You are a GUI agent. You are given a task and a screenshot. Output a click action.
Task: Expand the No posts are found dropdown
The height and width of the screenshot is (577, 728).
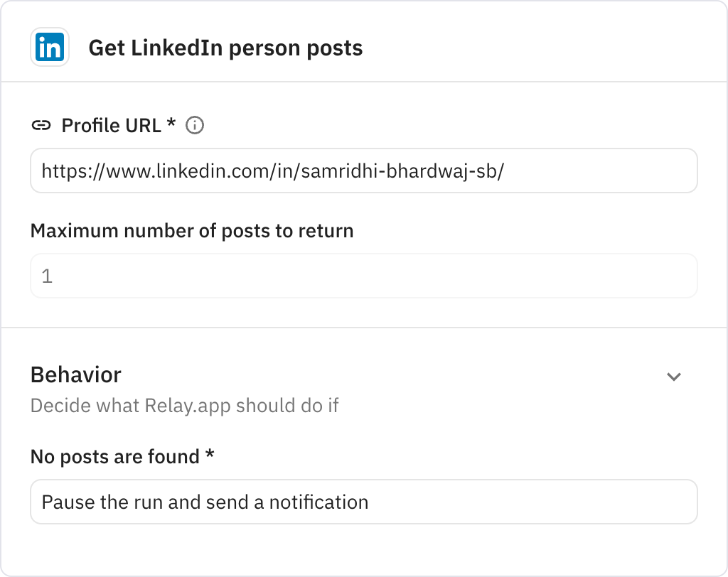click(x=363, y=502)
